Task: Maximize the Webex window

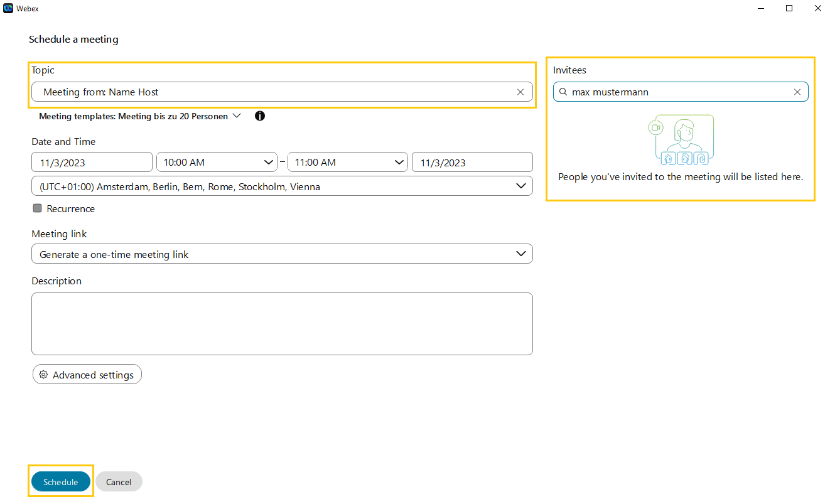Action: (789, 8)
